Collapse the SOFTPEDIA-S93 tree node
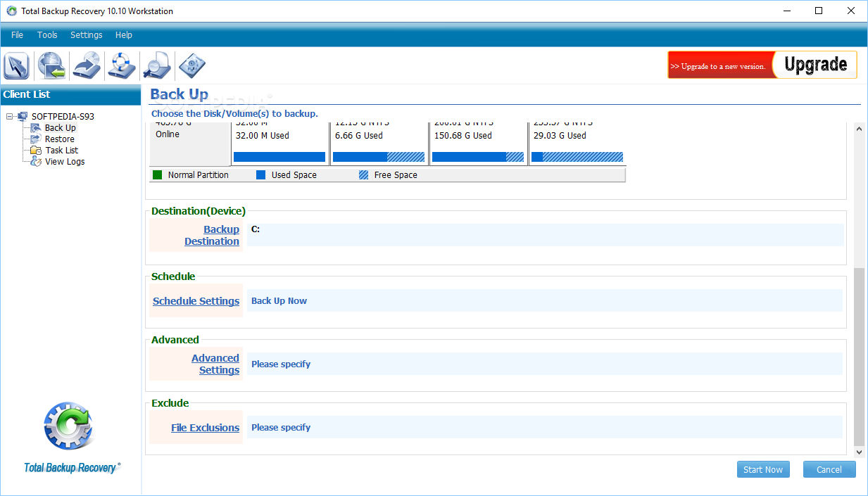Screen dimensions: 868x496 pos(10,117)
